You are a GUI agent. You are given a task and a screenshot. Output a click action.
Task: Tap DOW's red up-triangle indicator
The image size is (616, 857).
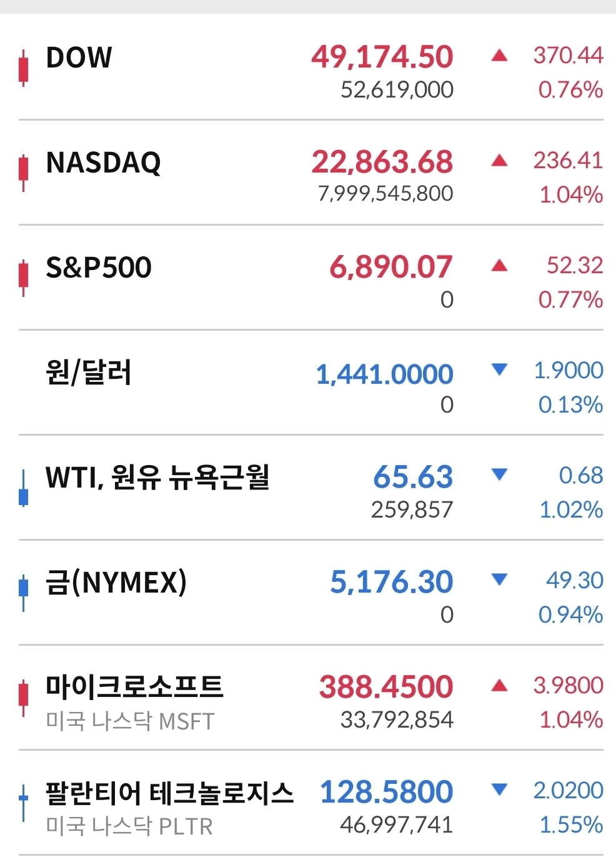(x=499, y=56)
